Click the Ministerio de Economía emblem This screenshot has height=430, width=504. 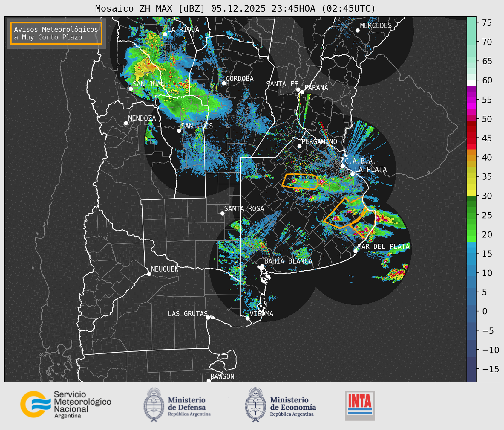pos(255,405)
